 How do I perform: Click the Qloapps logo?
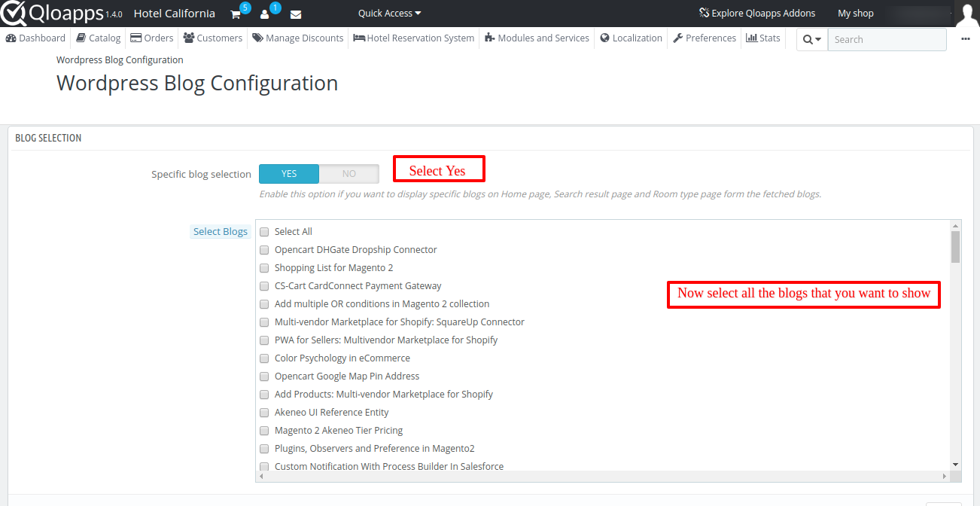52,13
